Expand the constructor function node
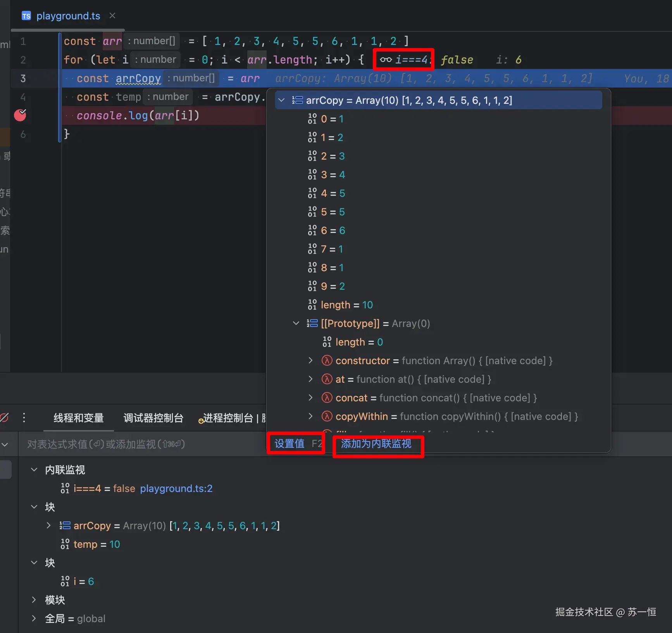This screenshot has height=633, width=672. (310, 361)
